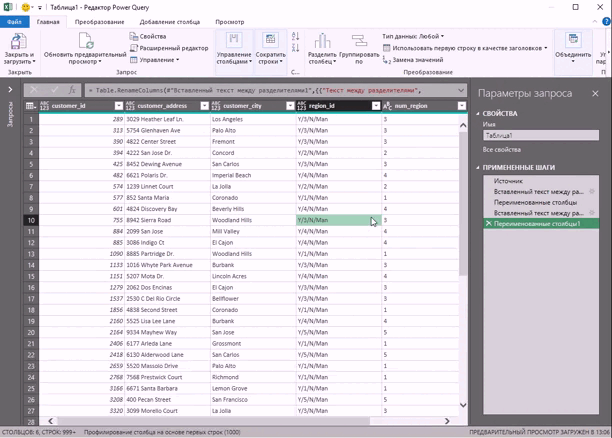Screen dimensions: 612x438
Task: Collapse the ribbon with the arrow
Action: tap(595, 22)
